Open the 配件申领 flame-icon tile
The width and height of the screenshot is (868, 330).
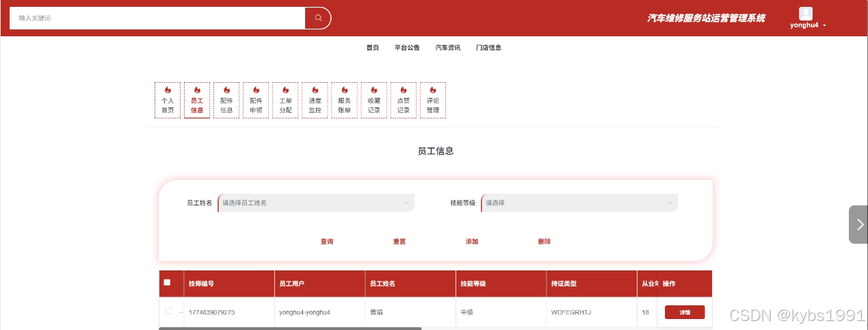click(x=256, y=100)
